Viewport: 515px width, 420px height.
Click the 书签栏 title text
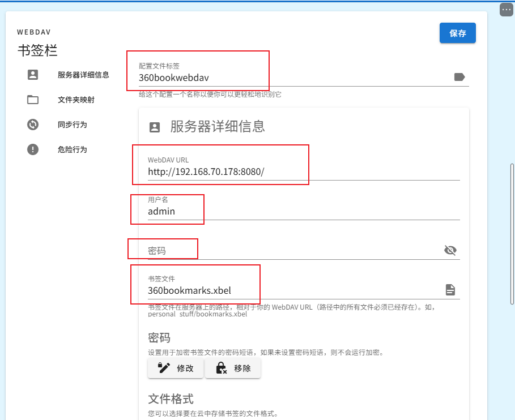37,50
